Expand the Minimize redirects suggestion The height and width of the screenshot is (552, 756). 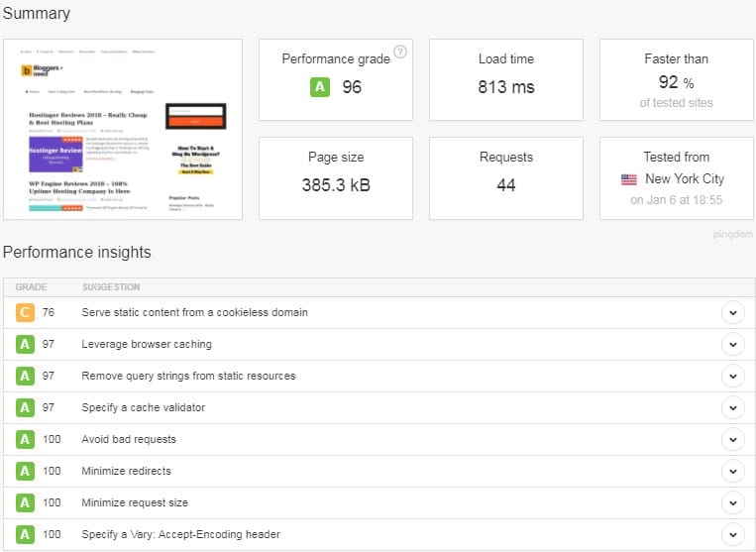point(733,472)
